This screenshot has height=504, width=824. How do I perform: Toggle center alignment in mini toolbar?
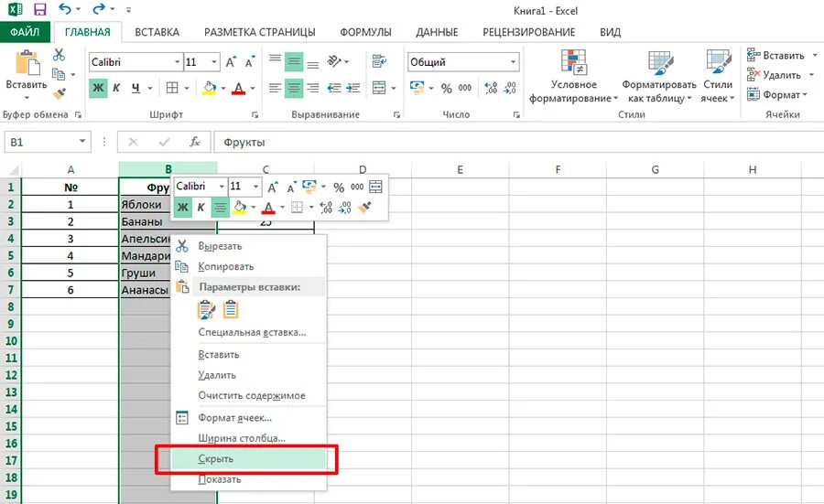tap(220, 208)
